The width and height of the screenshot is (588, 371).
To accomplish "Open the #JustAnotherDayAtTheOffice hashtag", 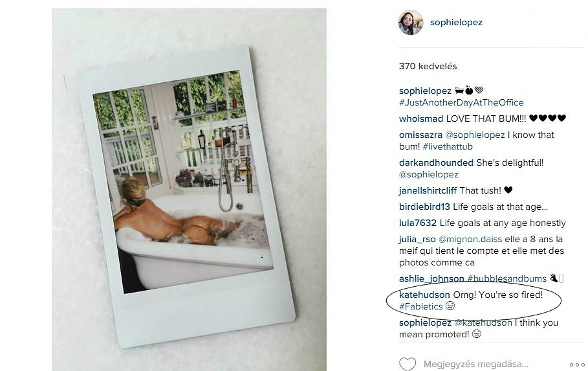I will [461, 102].
